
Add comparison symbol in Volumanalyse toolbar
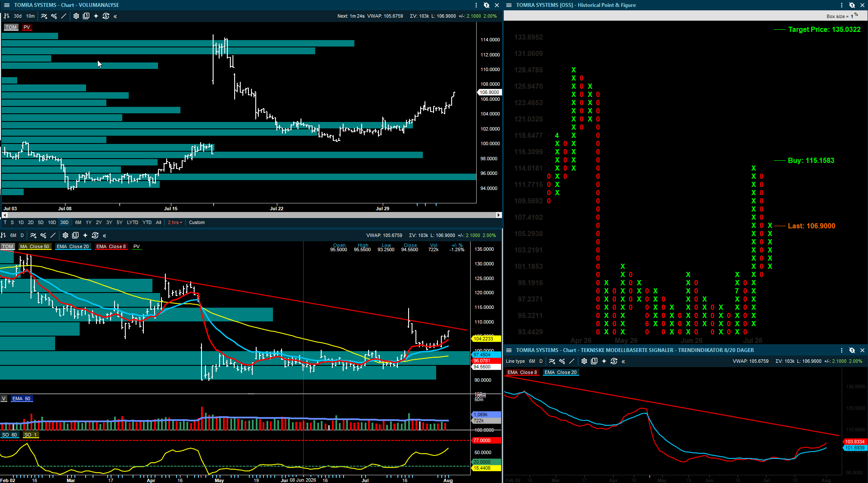54,16
